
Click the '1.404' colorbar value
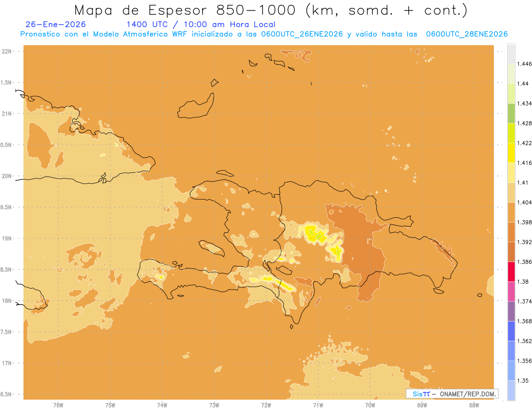point(524,202)
